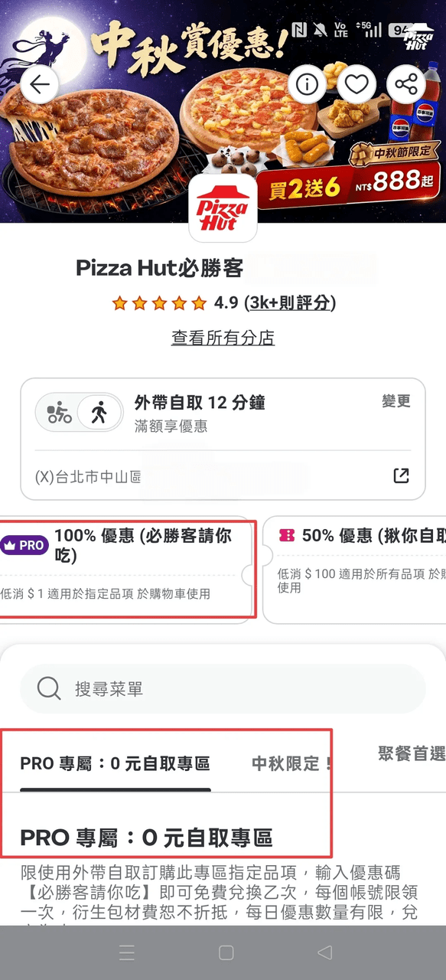Select walking pickup mode
The image size is (446, 980).
pyautogui.click(x=99, y=413)
